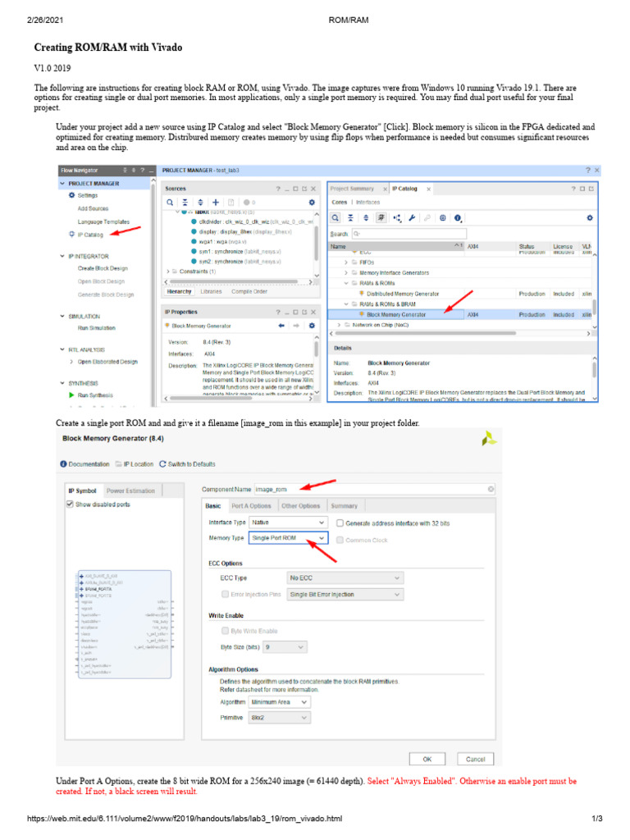The width and height of the screenshot is (630, 840).
Task: Collapse all in IP Catalog toolbar
Action: coord(350,218)
